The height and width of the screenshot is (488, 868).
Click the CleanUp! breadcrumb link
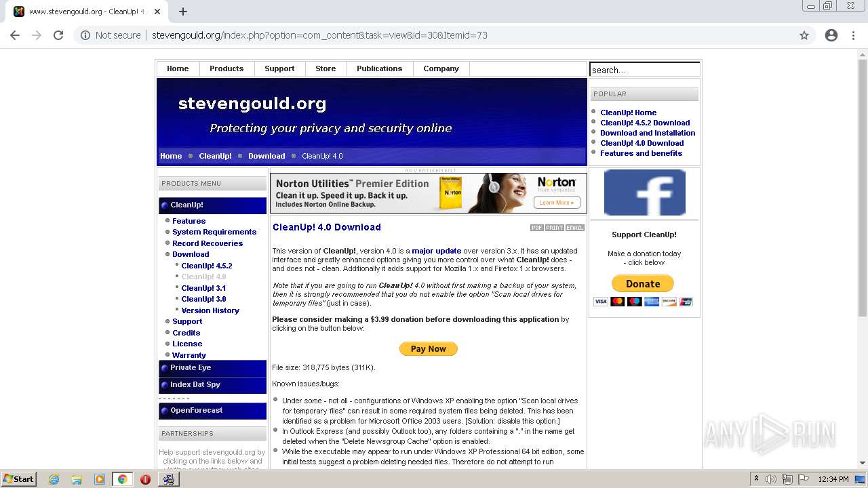click(x=215, y=156)
